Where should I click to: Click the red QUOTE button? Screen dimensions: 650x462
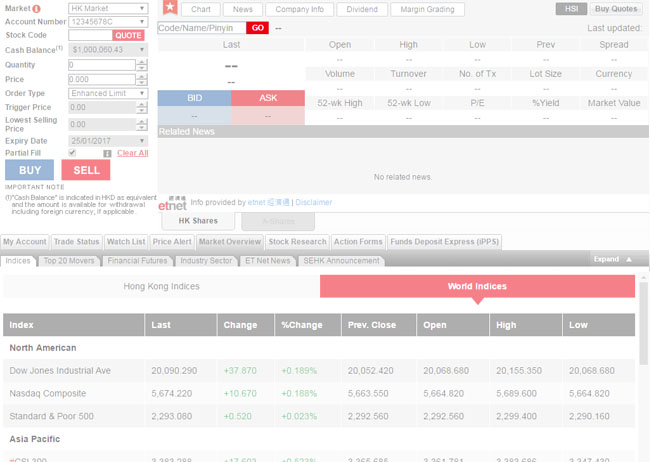click(x=128, y=35)
